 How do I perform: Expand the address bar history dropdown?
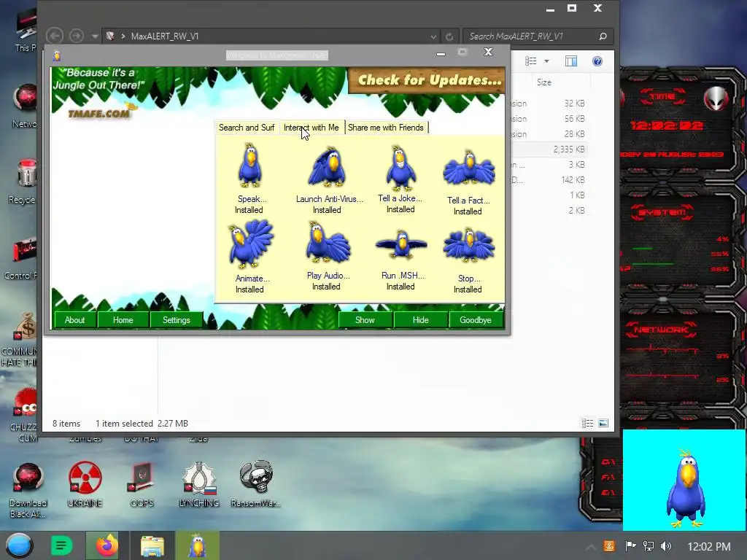pyautogui.click(x=433, y=36)
